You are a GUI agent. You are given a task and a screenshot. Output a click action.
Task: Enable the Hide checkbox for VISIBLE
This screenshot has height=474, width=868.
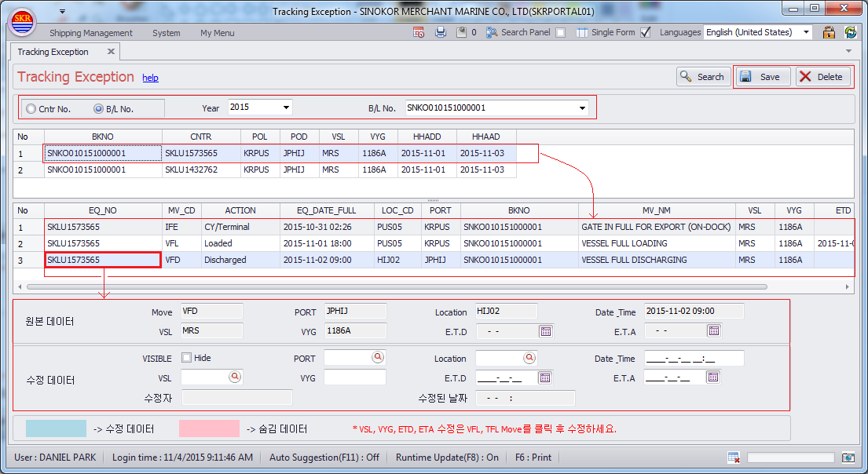[189, 358]
